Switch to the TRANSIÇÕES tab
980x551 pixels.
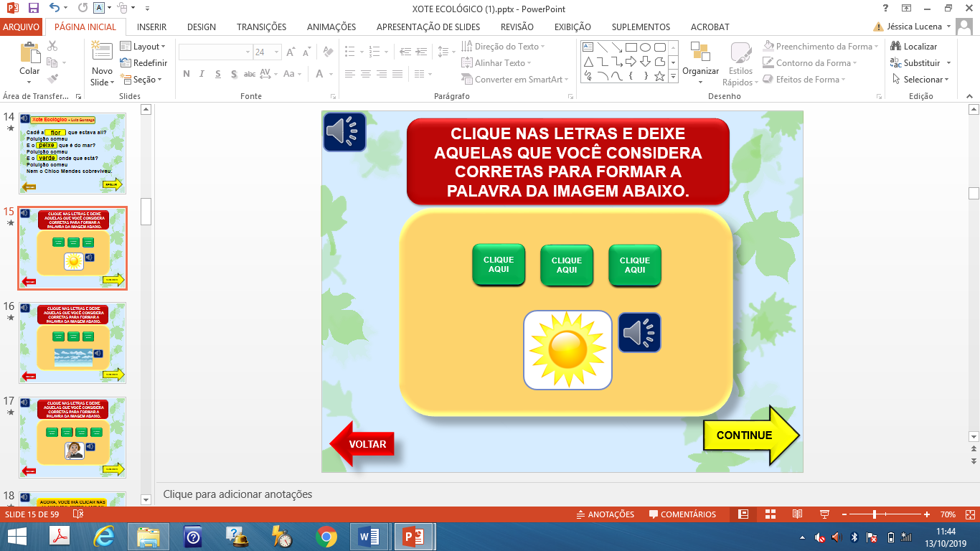pos(261,27)
